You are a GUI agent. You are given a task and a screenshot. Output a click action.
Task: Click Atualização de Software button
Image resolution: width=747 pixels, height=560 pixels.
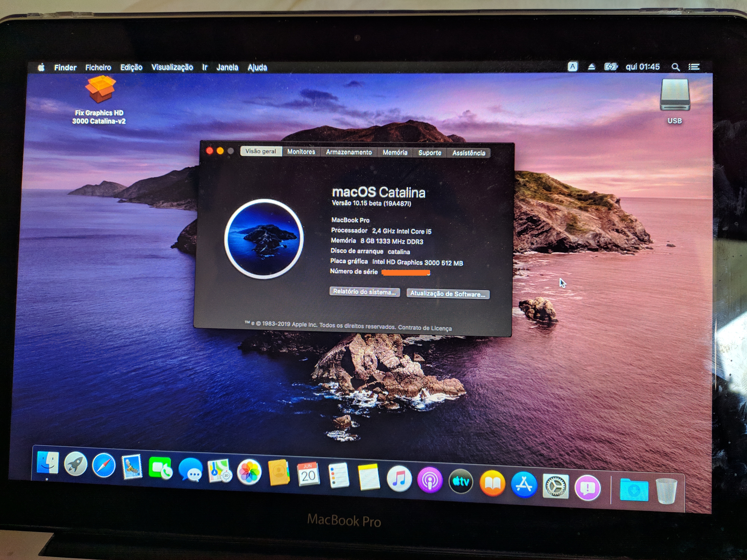(448, 294)
